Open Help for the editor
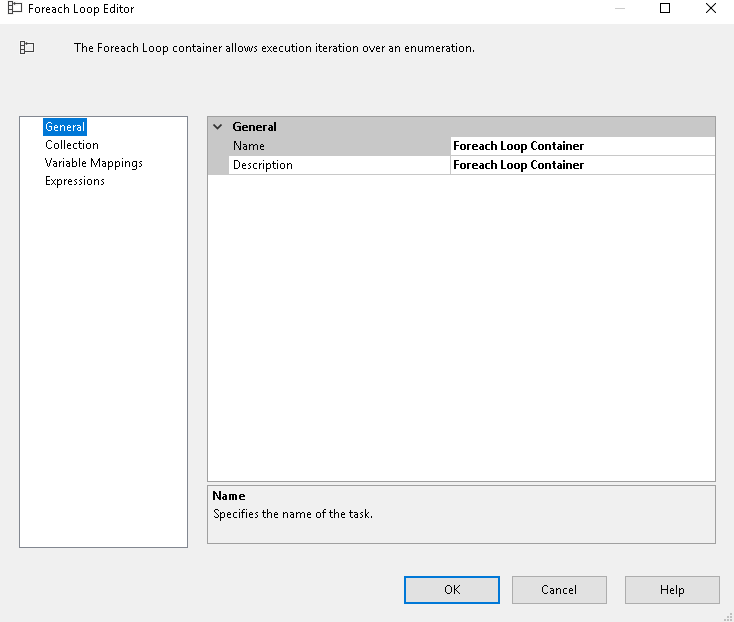The height and width of the screenshot is (622, 734). pos(672,590)
